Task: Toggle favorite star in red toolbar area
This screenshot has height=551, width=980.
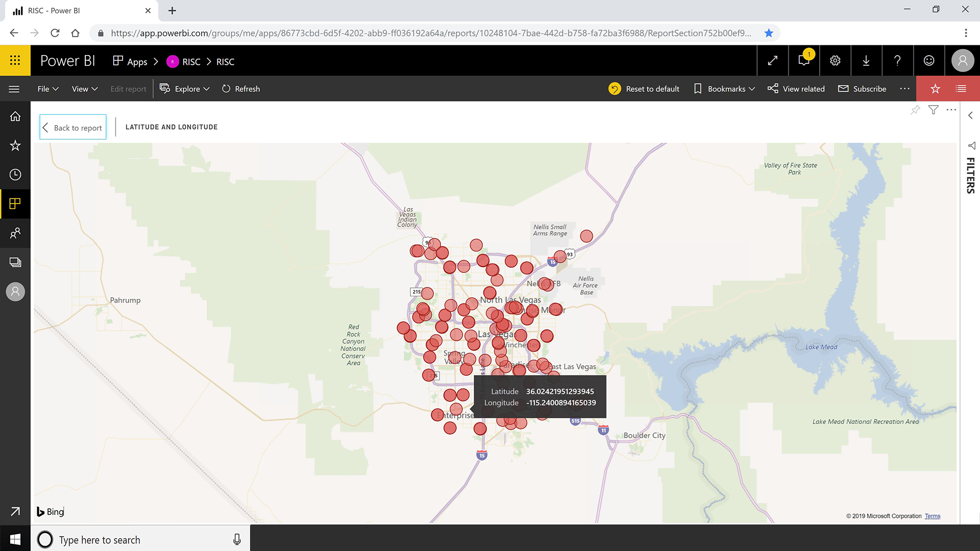Action: click(935, 89)
